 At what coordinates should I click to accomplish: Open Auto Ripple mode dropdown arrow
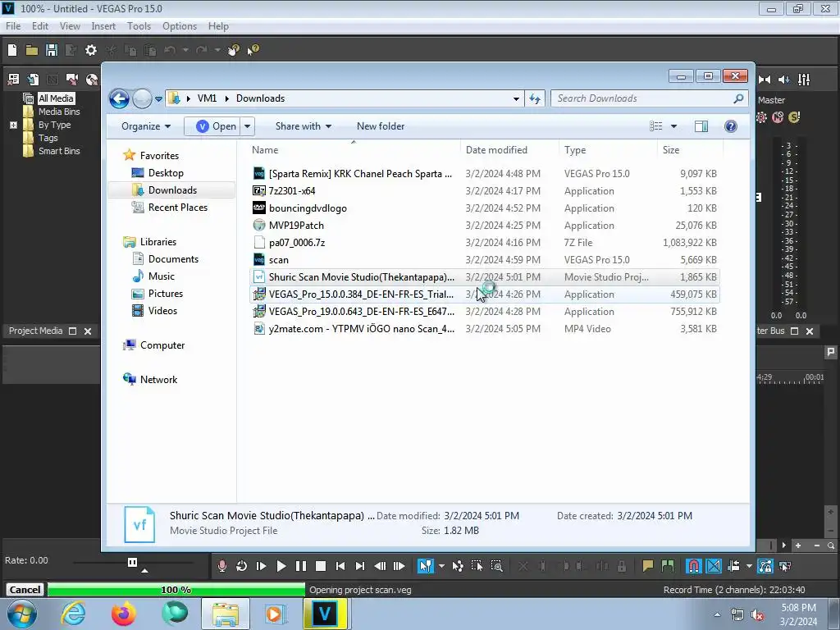(749, 566)
